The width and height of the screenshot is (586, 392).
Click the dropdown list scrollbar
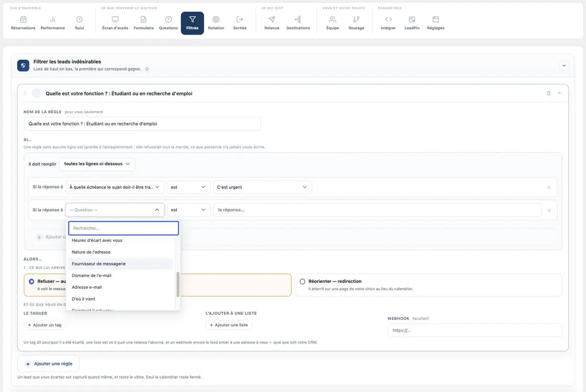tap(178, 284)
